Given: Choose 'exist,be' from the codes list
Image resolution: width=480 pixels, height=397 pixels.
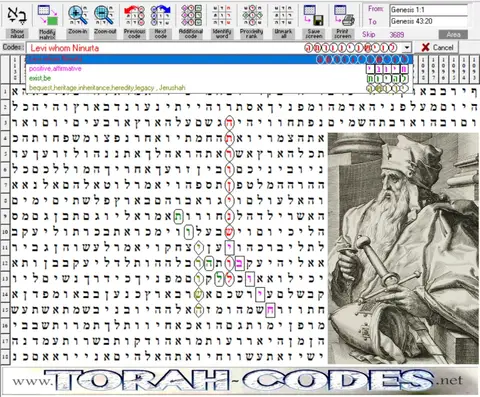Looking at the screenshot, I should [219, 78].
